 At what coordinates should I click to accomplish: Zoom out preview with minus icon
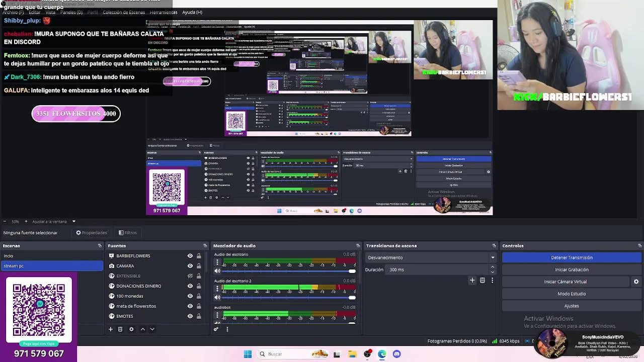point(5,221)
